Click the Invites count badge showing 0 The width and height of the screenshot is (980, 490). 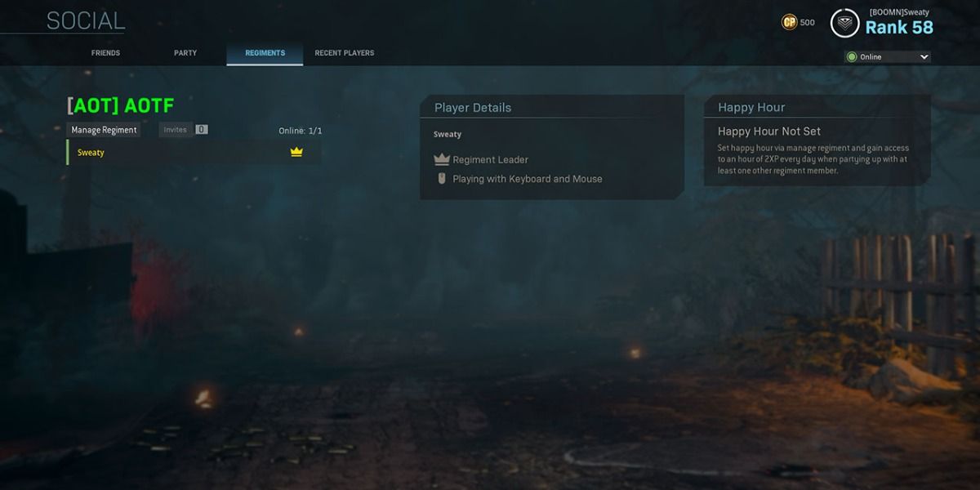pos(202,130)
